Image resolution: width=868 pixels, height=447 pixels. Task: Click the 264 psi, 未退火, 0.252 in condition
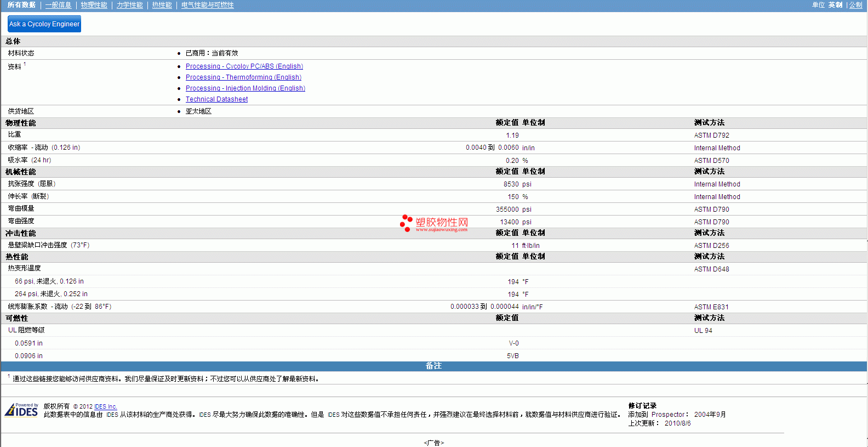click(x=51, y=294)
